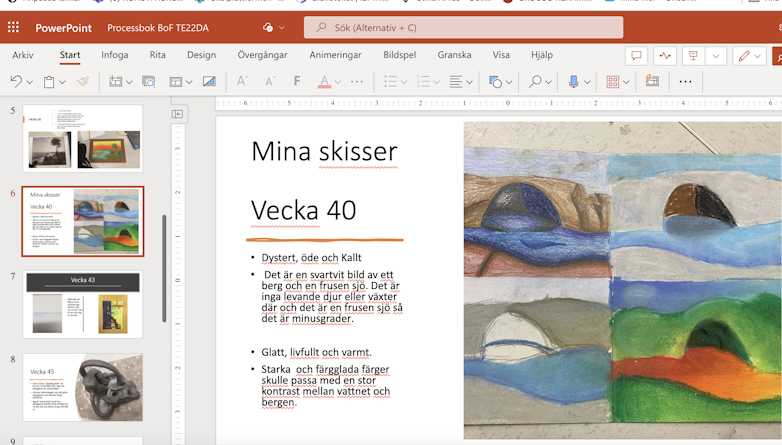Click the Dictate microphone icon
This screenshot has height=445, width=782.
573,81
